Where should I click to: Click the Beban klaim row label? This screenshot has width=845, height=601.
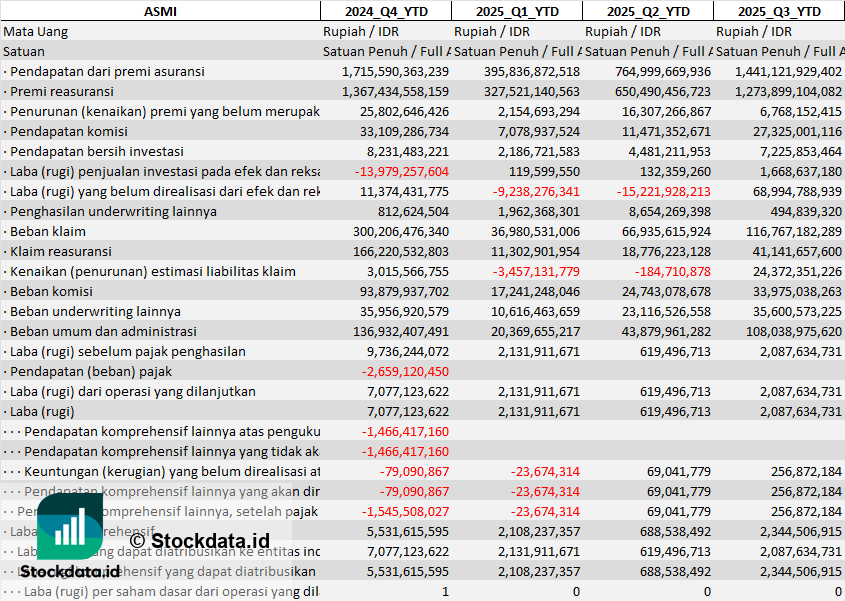coord(48,231)
